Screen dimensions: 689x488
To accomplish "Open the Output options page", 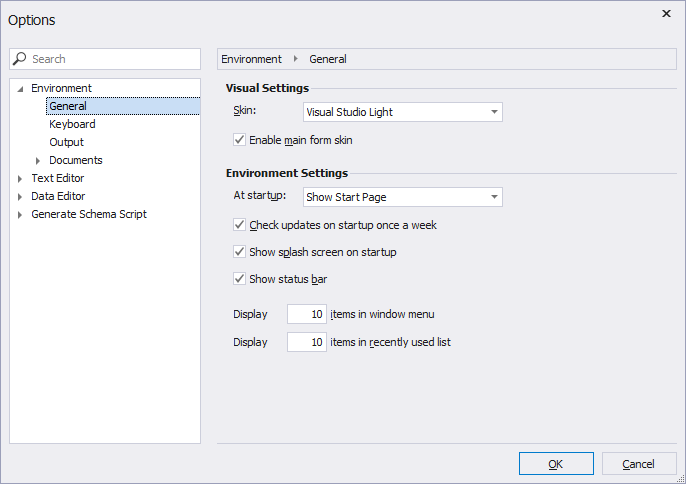I will coord(67,143).
